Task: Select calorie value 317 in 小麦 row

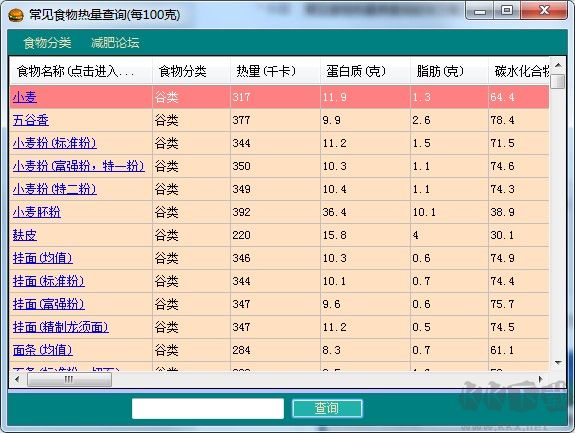Action: pyautogui.click(x=241, y=97)
